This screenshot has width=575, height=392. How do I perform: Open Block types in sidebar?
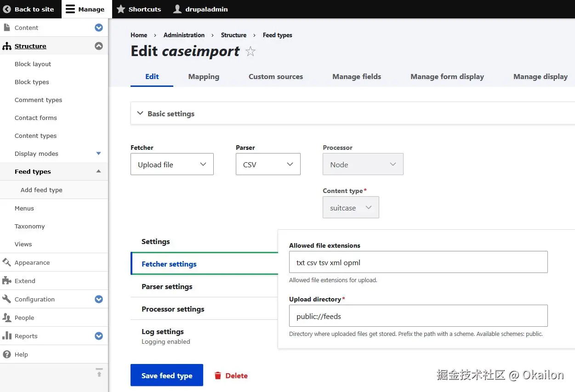point(32,82)
